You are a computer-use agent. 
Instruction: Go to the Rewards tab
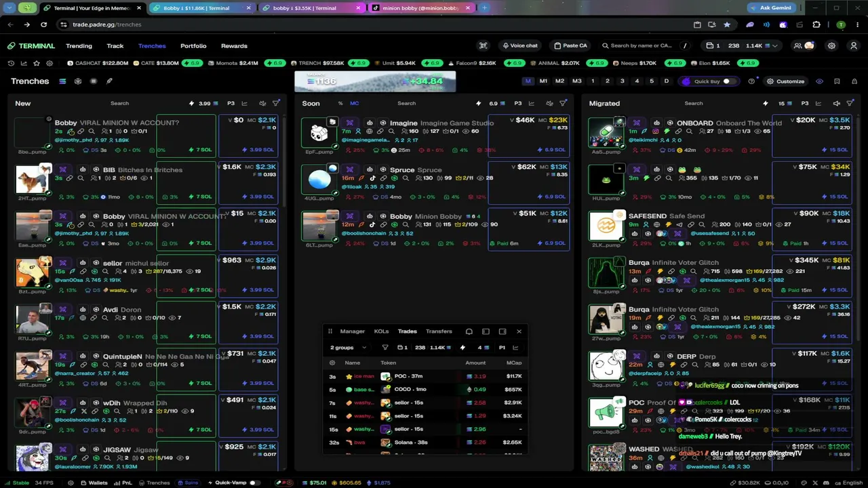point(234,46)
